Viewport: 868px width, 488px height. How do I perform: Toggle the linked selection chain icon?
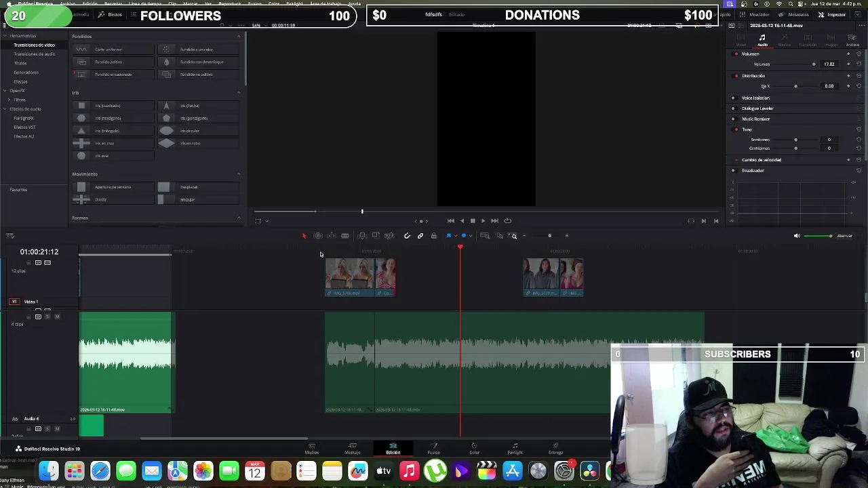tap(420, 236)
